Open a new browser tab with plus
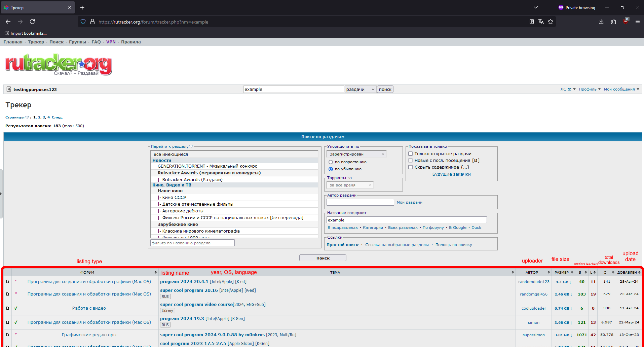Image resolution: width=644 pixels, height=347 pixels. (x=82, y=7)
